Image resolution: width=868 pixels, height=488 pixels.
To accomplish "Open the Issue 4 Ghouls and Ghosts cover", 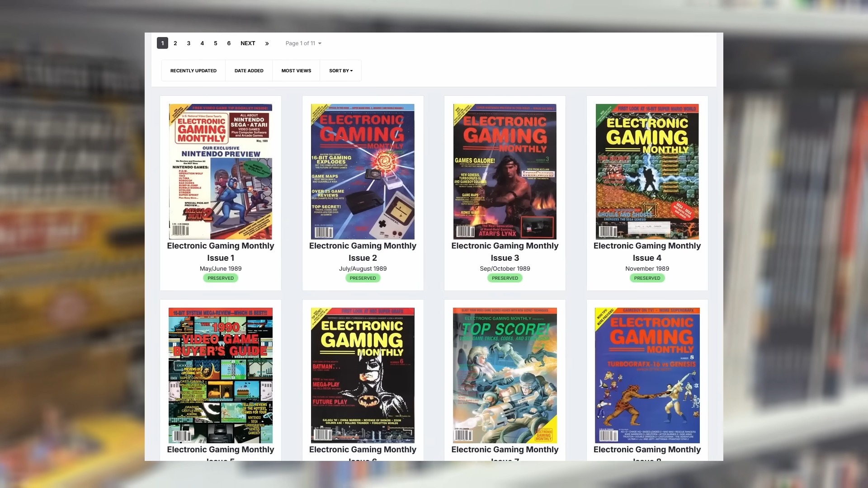I will (x=647, y=172).
